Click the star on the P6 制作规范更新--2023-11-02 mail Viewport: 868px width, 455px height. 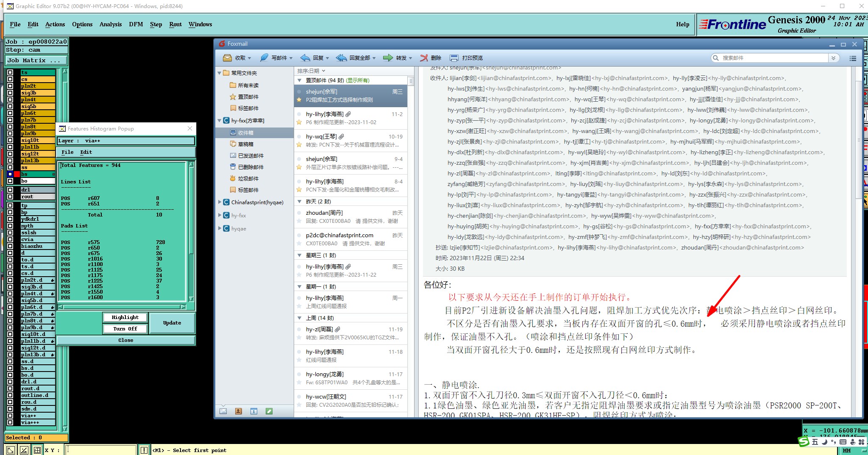(299, 122)
